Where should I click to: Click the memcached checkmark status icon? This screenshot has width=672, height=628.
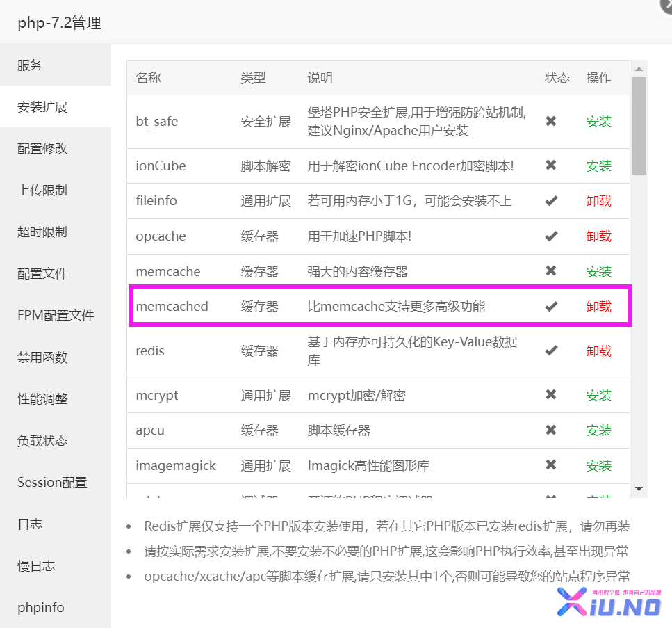[x=552, y=306]
